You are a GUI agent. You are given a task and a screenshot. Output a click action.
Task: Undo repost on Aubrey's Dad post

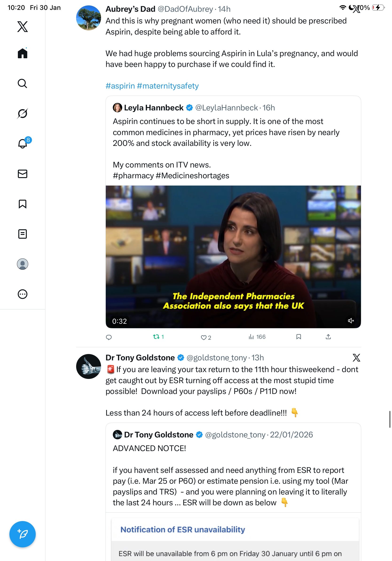[157, 337]
